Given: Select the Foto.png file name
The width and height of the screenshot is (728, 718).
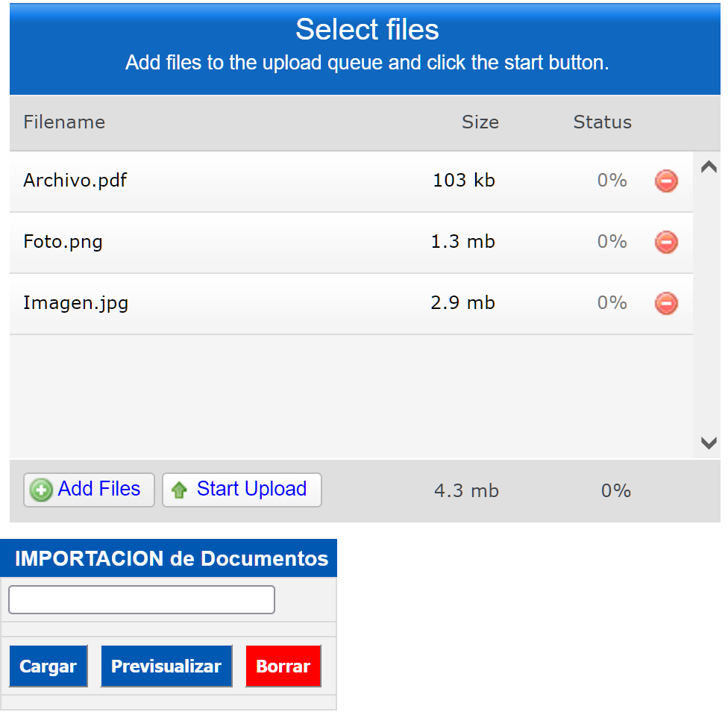Looking at the screenshot, I should click(63, 242).
